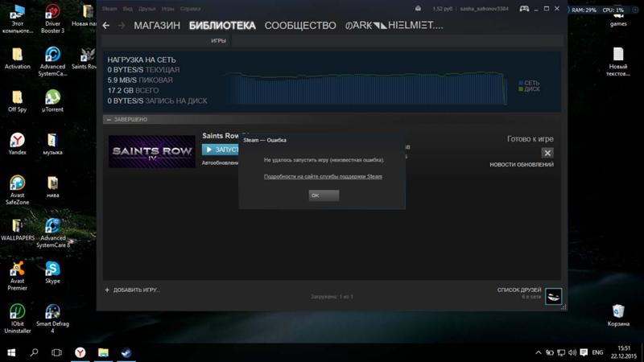Click ДОБАВИТЬ ИГРУ at bottom left
The image size is (644, 362).
click(x=132, y=290)
